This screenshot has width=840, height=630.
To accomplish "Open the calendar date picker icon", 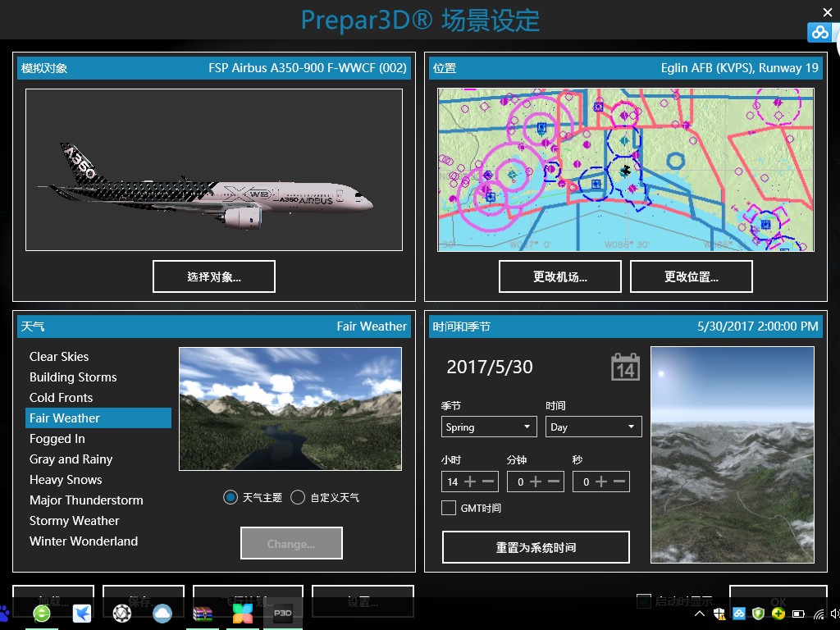I will coord(624,367).
